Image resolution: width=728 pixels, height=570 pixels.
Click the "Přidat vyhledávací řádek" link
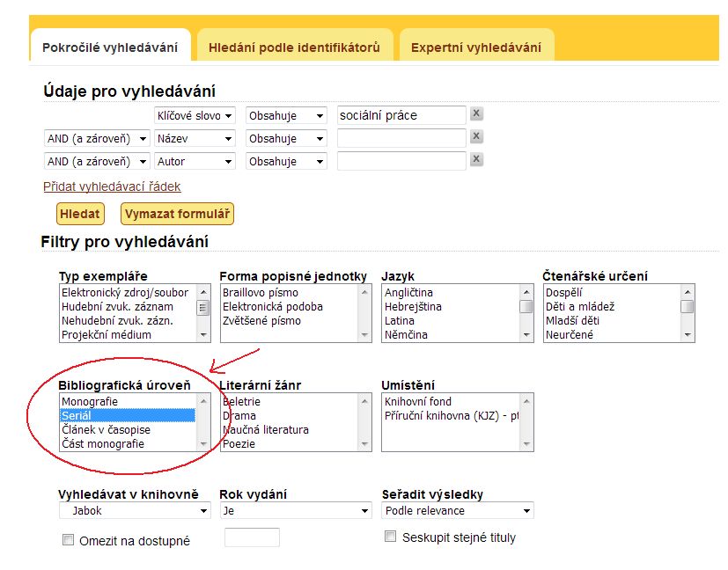tap(110, 186)
